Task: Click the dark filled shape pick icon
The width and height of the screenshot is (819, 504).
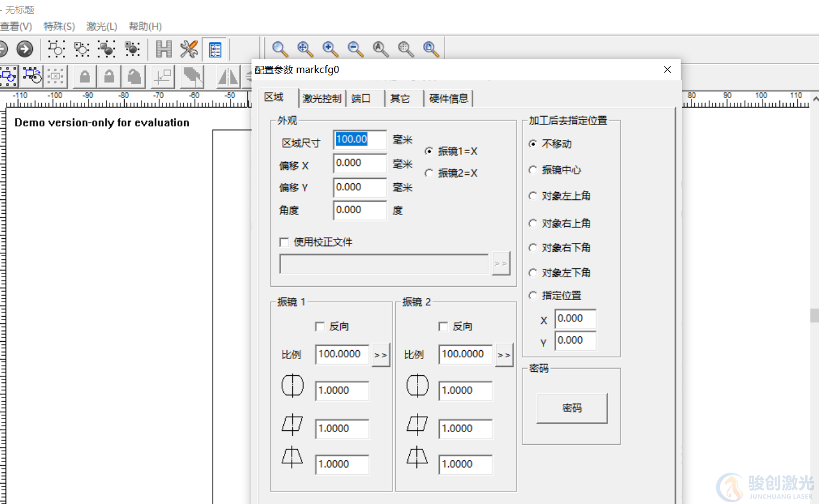Action: pyautogui.click(x=192, y=76)
